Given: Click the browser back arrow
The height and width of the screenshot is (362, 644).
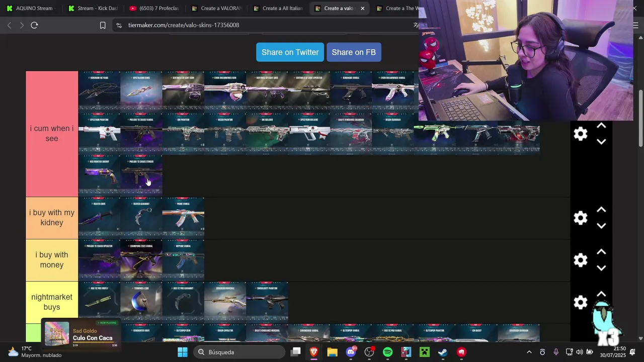Looking at the screenshot, I should pyautogui.click(x=9, y=25).
